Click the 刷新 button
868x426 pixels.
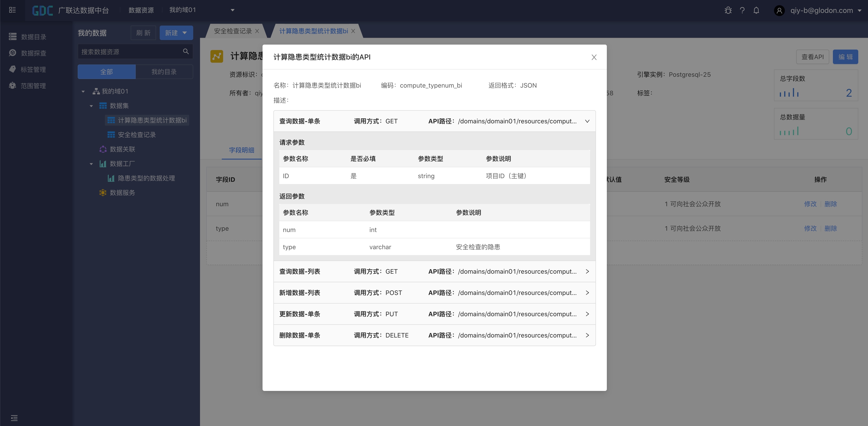pyautogui.click(x=143, y=33)
